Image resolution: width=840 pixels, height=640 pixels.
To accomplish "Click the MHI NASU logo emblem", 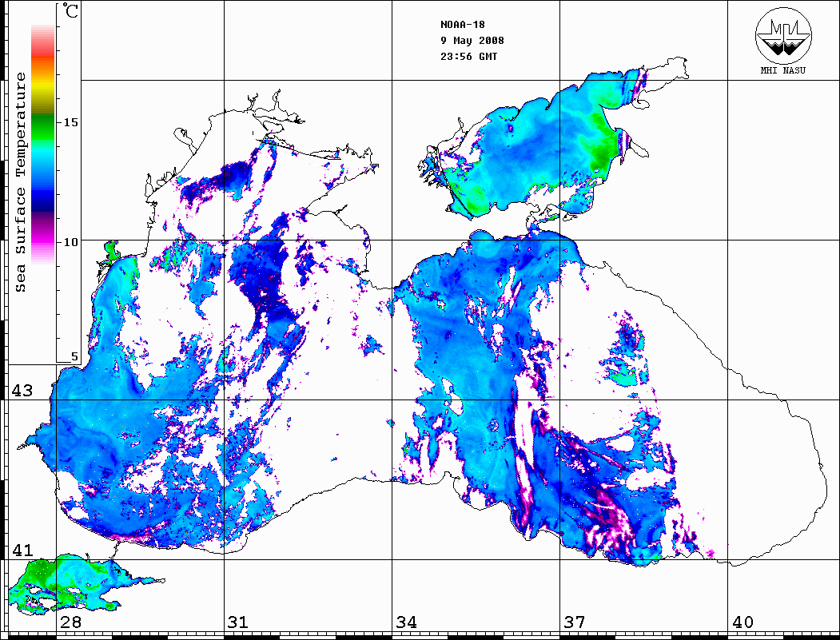I will tap(783, 35).
